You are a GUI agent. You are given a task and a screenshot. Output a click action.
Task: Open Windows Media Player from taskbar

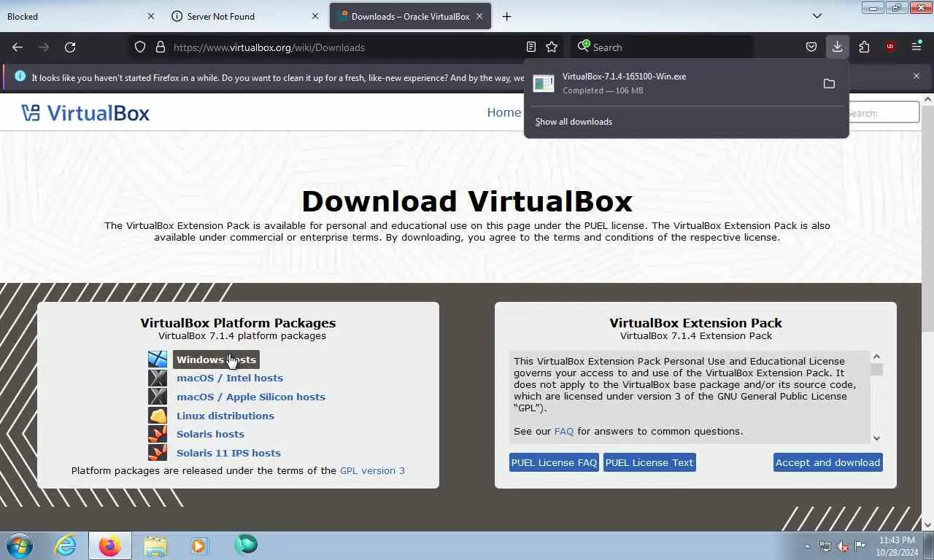point(199,545)
